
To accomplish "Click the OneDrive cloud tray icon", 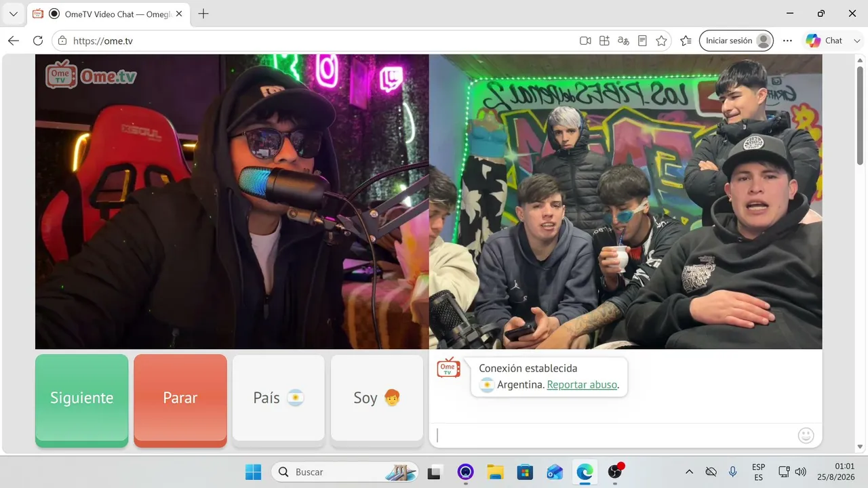I will 711,472.
